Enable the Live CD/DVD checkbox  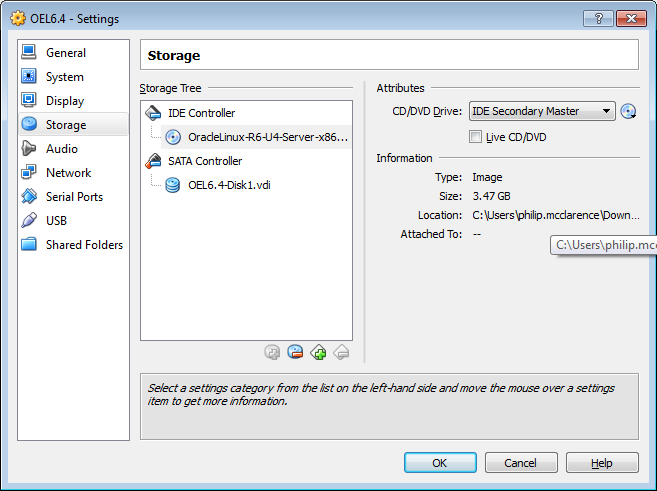click(475, 137)
